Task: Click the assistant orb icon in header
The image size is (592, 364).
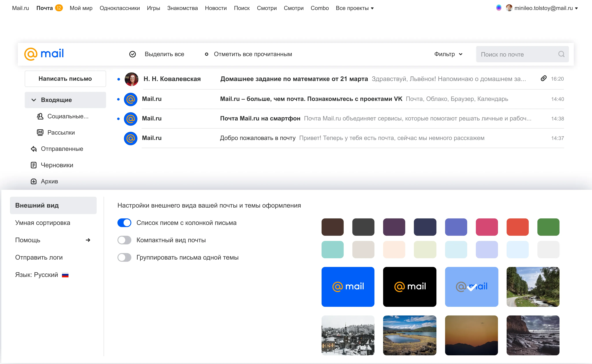Action: (x=499, y=8)
